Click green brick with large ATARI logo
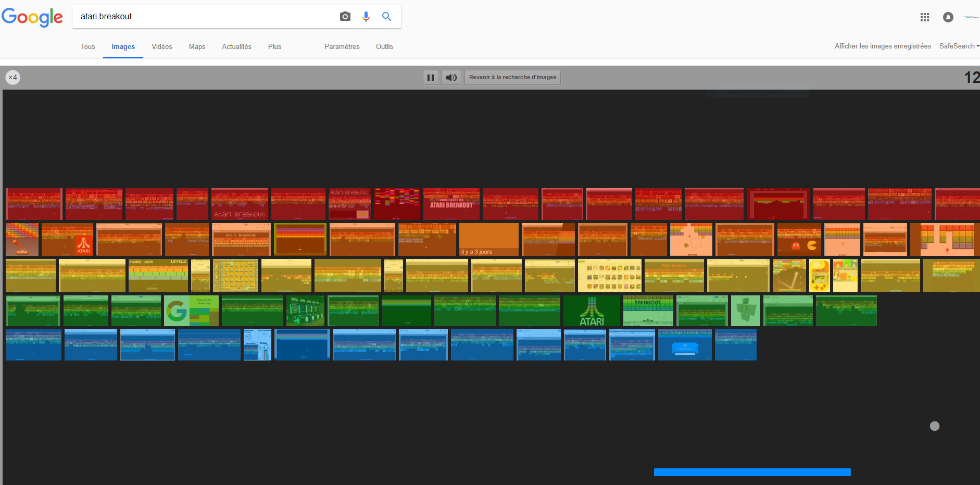980x485 pixels. click(592, 310)
